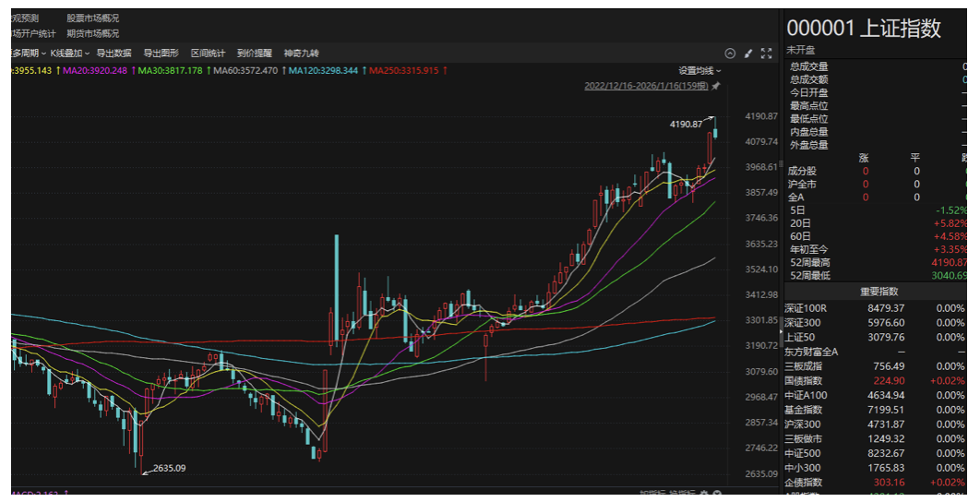
Task: Set a 到价提醒 price alert
Action: [254, 54]
